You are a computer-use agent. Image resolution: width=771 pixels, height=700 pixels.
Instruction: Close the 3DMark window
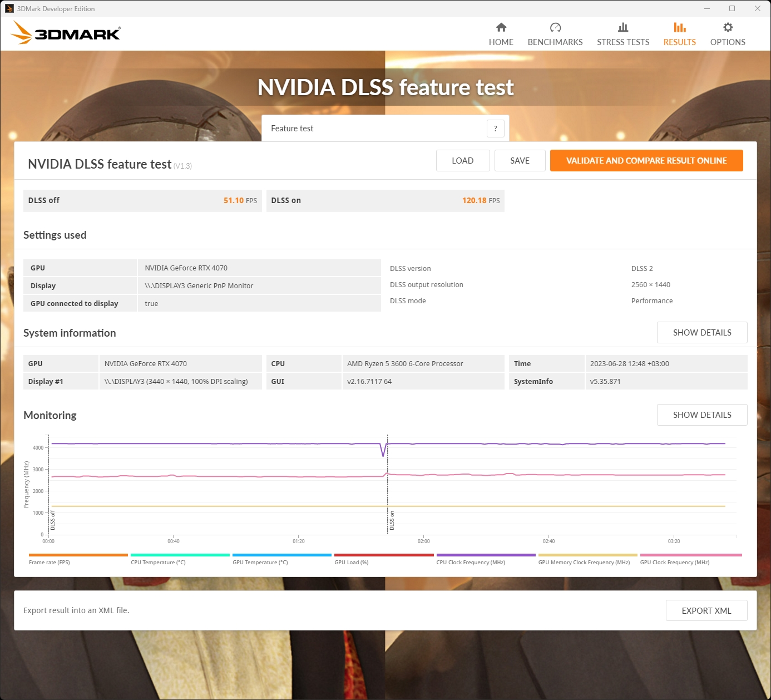(758, 8)
